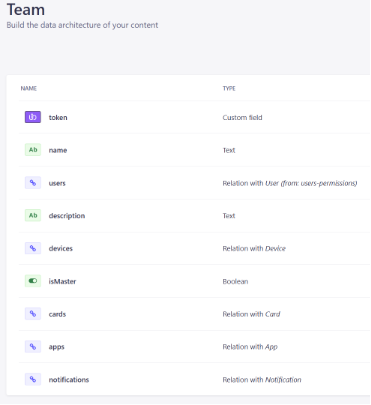Click the relation link icon beside cards
This screenshot has width=371, height=405.
[x=33, y=314]
